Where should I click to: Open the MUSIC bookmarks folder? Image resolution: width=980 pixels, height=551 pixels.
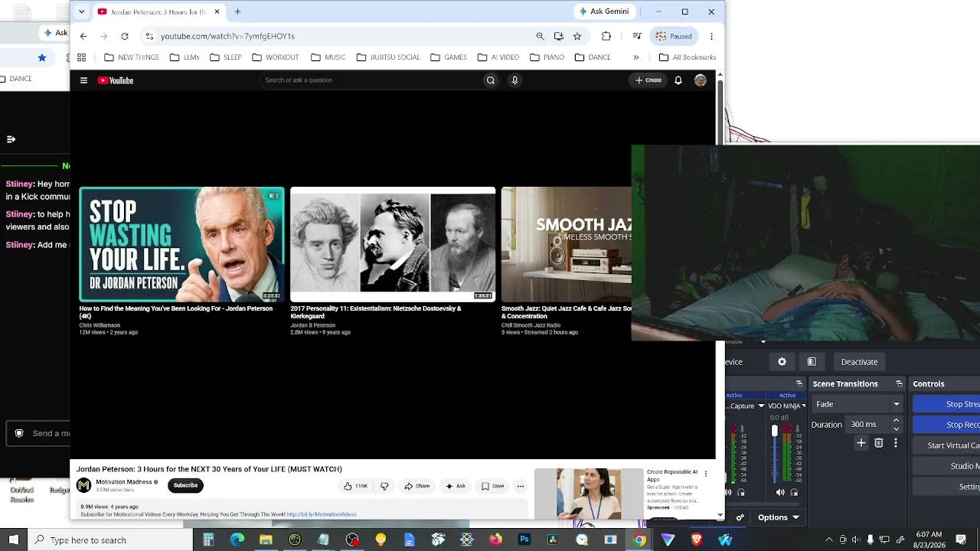click(x=328, y=57)
